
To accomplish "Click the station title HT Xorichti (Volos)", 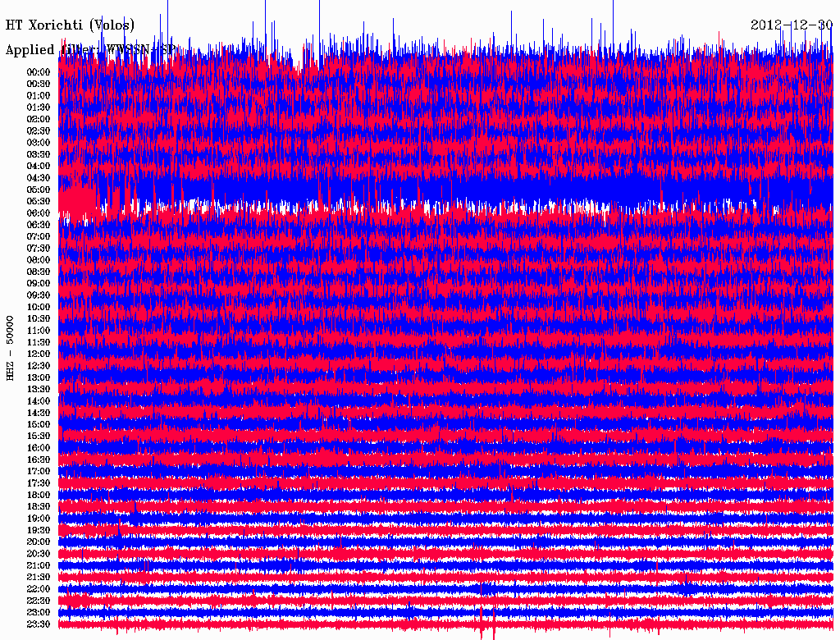I will click(71, 25).
